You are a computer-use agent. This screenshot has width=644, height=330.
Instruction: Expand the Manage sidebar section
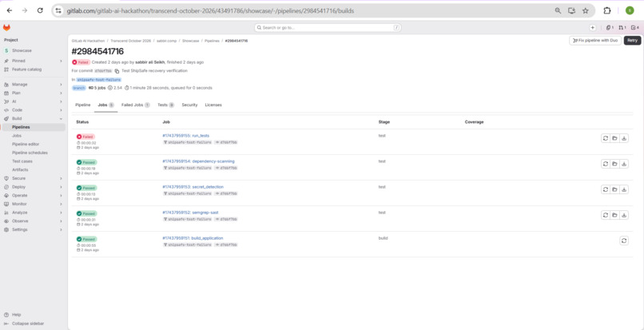click(33, 84)
